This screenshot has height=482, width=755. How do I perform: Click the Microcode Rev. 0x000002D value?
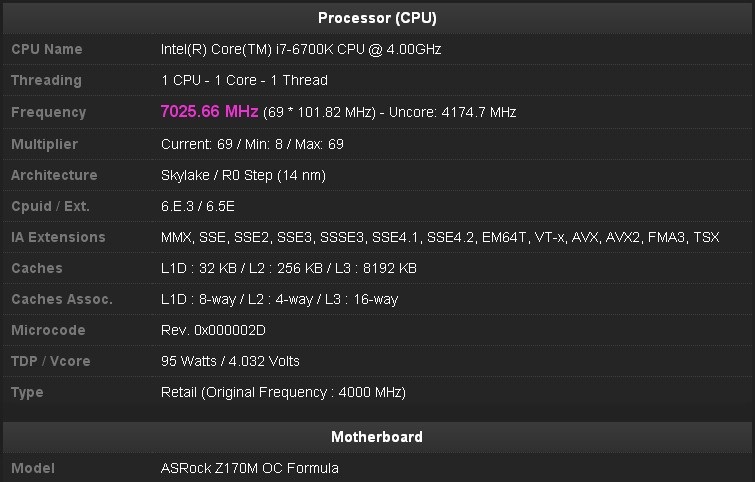213,330
